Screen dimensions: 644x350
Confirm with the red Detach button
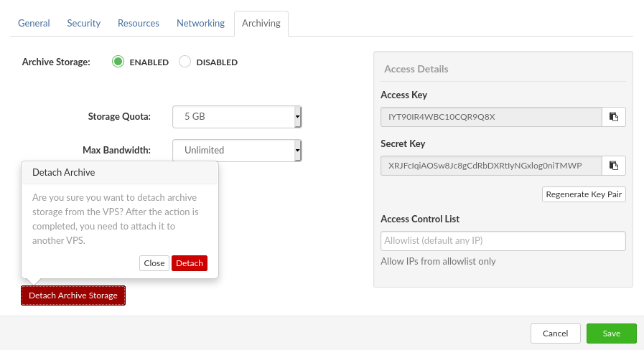pos(190,263)
